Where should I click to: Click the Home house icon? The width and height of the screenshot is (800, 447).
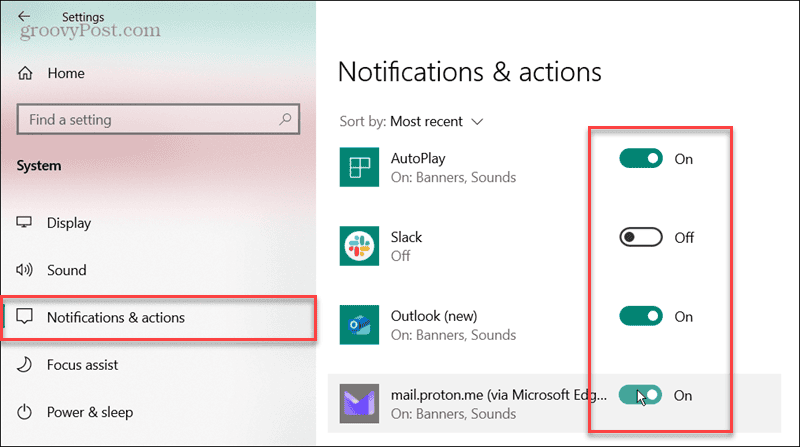coord(25,73)
